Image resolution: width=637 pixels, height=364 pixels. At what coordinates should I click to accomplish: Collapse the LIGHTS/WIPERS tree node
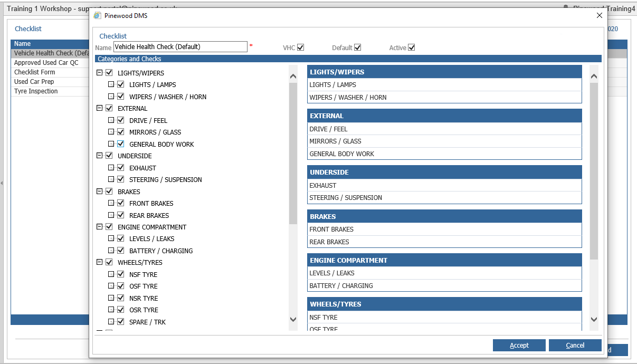point(100,73)
